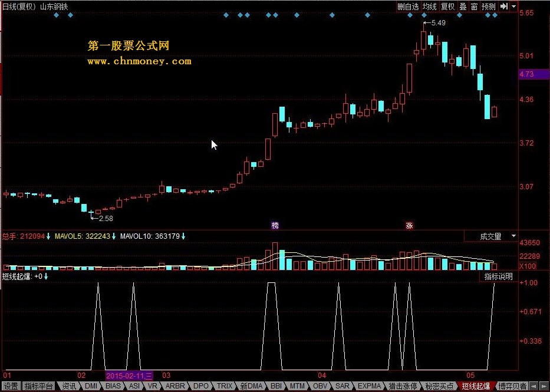Click the down arrow beside 总手 212094
This screenshot has width=550, height=392.
click(x=48, y=236)
